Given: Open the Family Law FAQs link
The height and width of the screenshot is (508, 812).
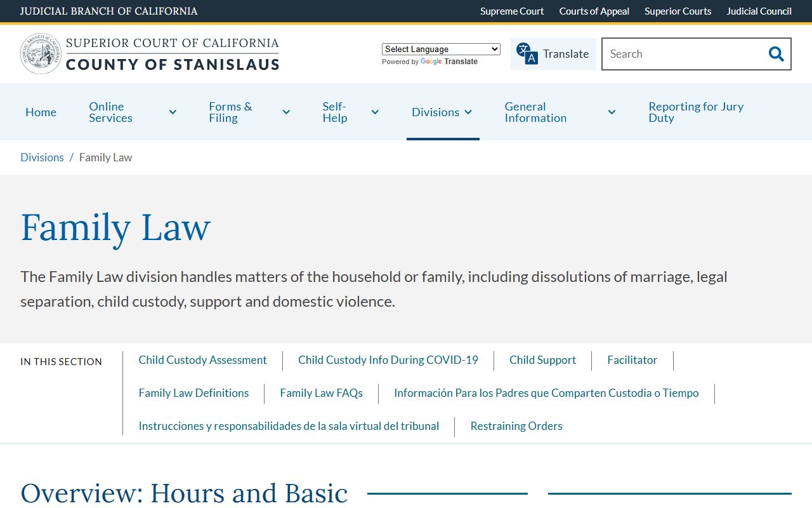Looking at the screenshot, I should 321,393.
